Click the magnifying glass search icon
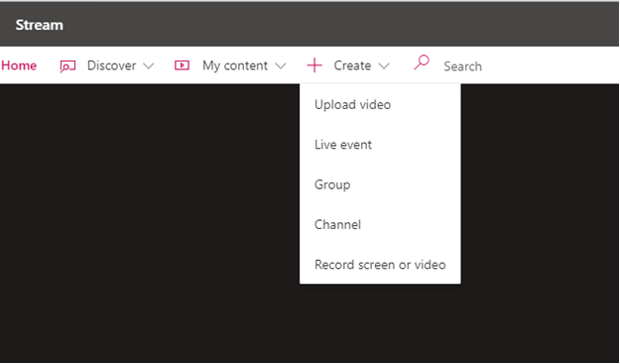The width and height of the screenshot is (620, 364). click(422, 62)
